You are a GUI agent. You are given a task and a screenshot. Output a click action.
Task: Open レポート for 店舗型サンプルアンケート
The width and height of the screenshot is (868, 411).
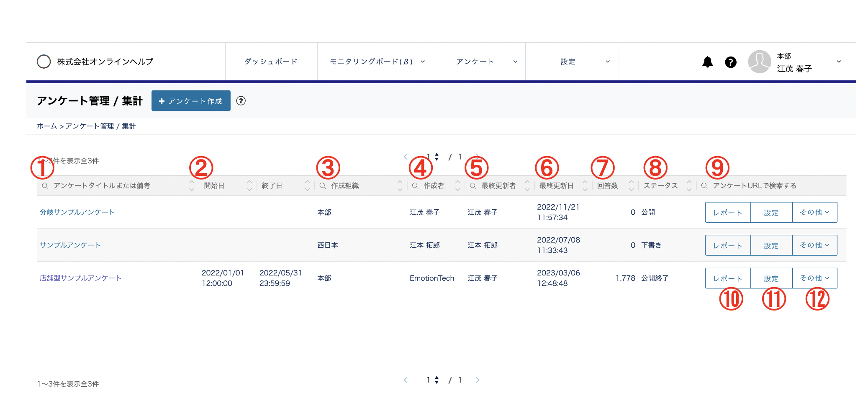point(728,278)
